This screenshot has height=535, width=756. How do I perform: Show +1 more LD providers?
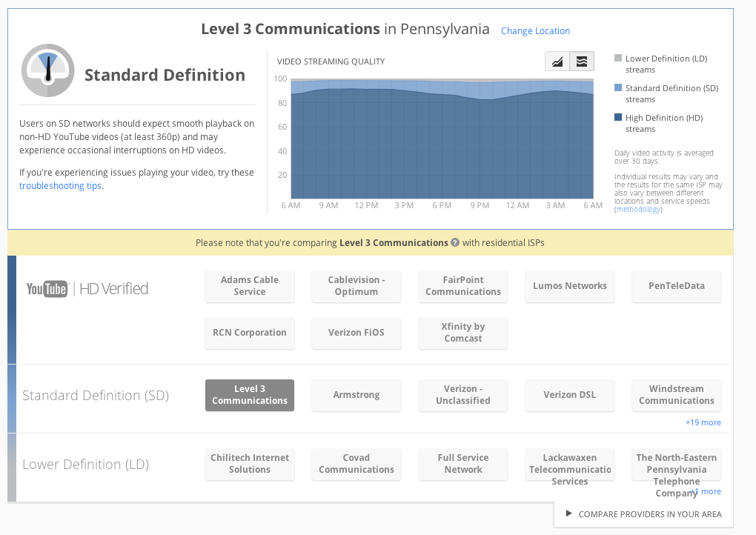tap(707, 491)
